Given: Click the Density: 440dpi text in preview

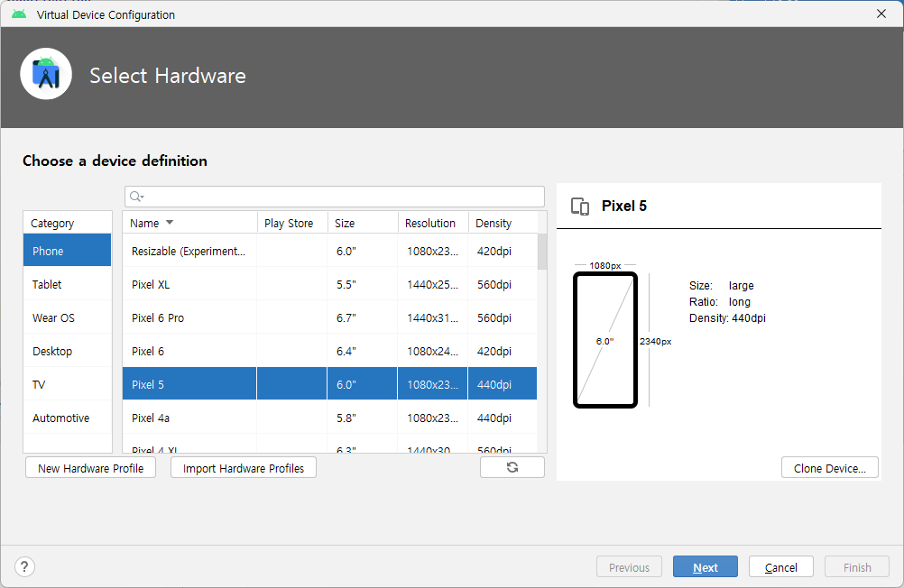Looking at the screenshot, I should click(x=727, y=318).
